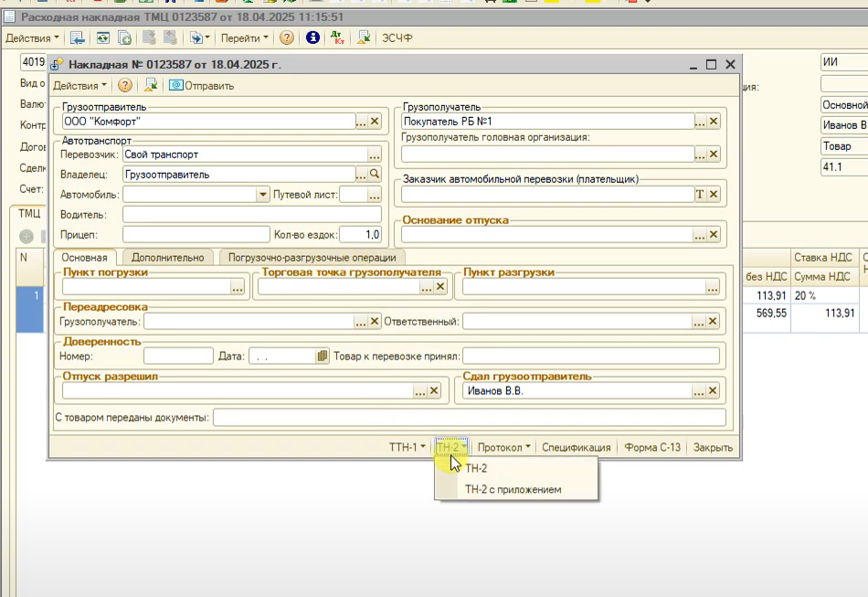Open selection for Грузополучатель field (…)
Screen dimensions: 868x597
pyautogui.click(x=700, y=122)
